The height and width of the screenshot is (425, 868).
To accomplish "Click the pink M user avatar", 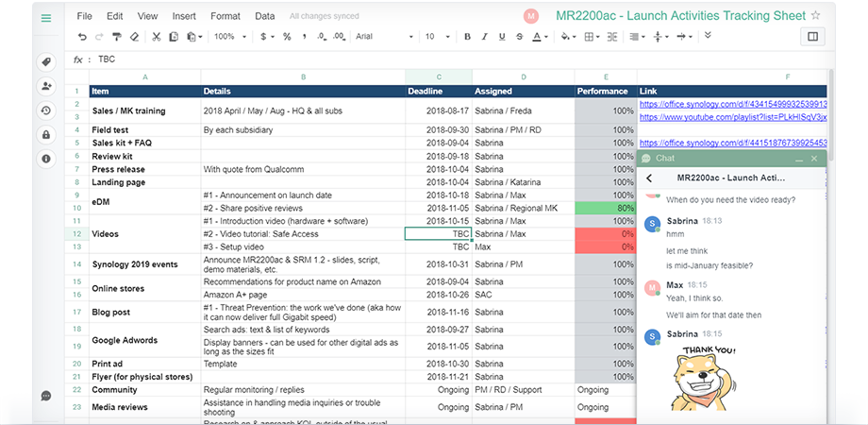I will click(531, 17).
